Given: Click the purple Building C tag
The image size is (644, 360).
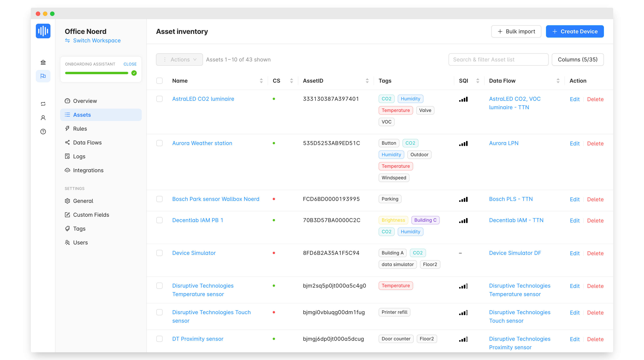Looking at the screenshot, I should pos(425,220).
